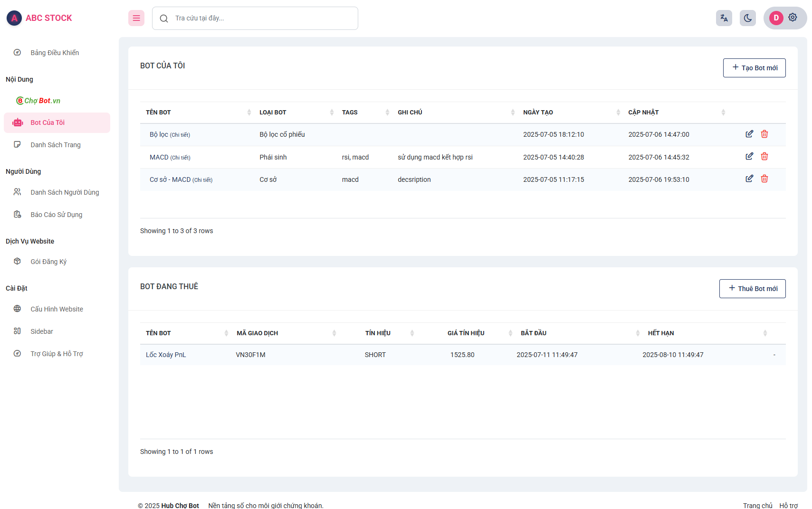
Task: Delete the MACD bot using trash icon
Action: pyautogui.click(x=764, y=156)
